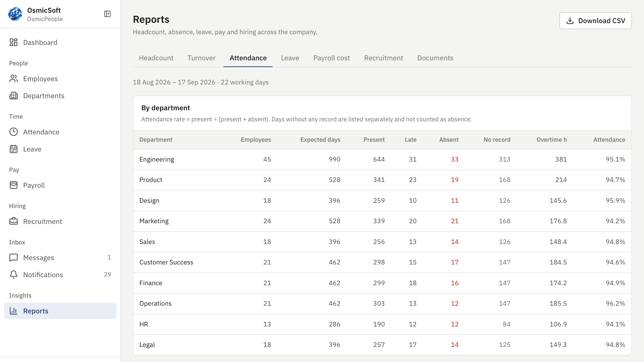Open the Payroll cost tab
This screenshot has width=644, height=362.
pos(331,58)
